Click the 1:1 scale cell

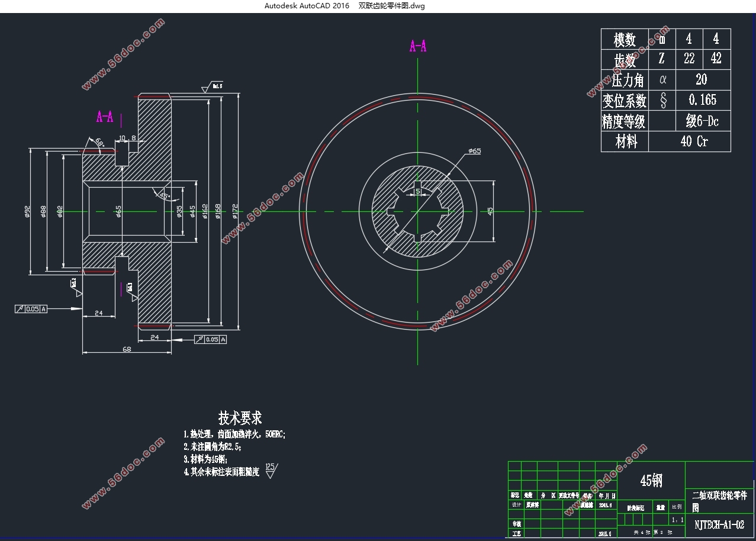[677, 520]
